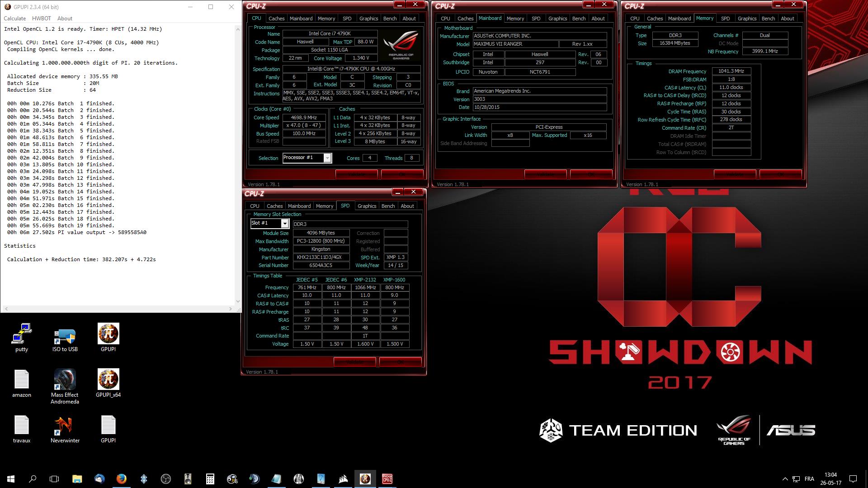Click OK button in SPD window

(x=400, y=362)
